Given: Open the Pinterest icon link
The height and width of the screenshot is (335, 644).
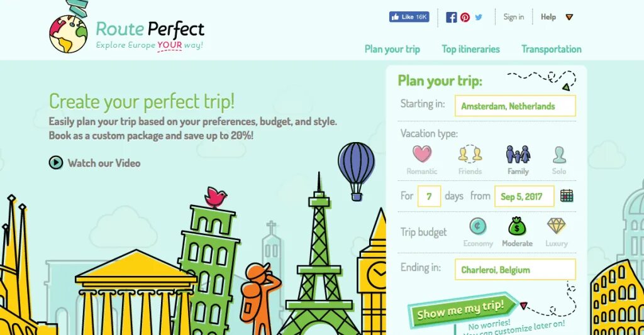Looking at the screenshot, I should pyautogui.click(x=465, y=17).
